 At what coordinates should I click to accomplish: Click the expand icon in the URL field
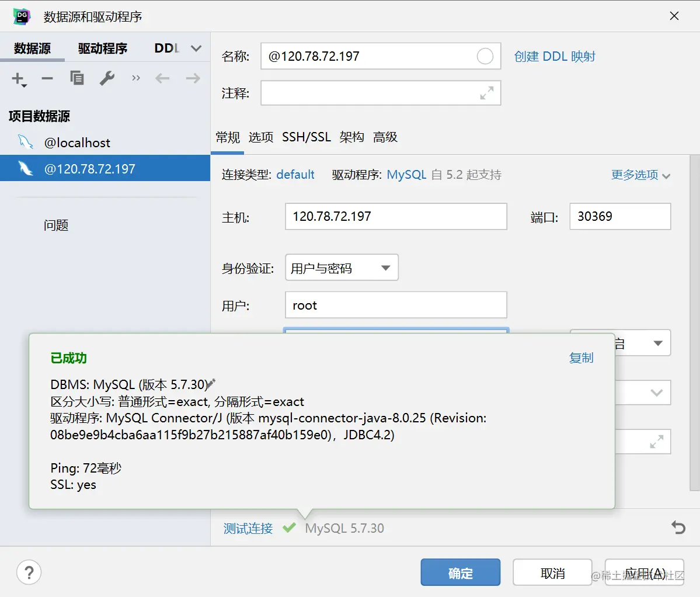coord(656,442)
